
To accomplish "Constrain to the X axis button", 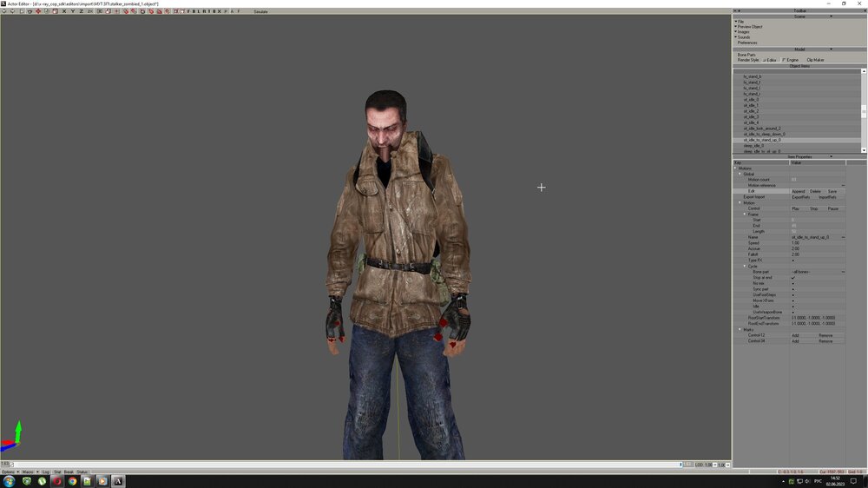I will click(64, 11).
